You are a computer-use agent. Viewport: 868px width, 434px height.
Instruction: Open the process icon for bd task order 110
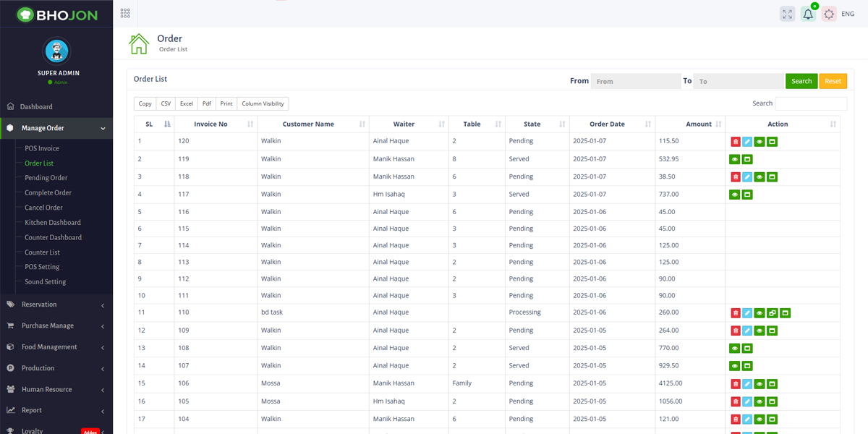(x=773, y=312)
